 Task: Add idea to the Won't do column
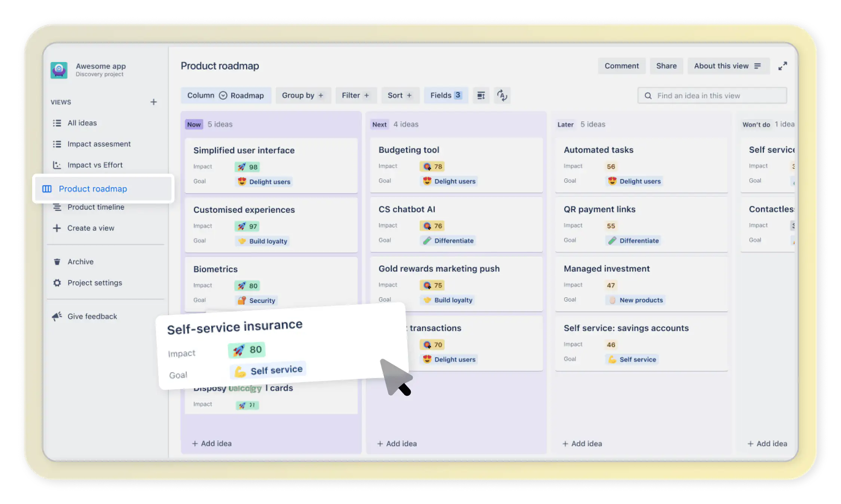tap(767, 444)
